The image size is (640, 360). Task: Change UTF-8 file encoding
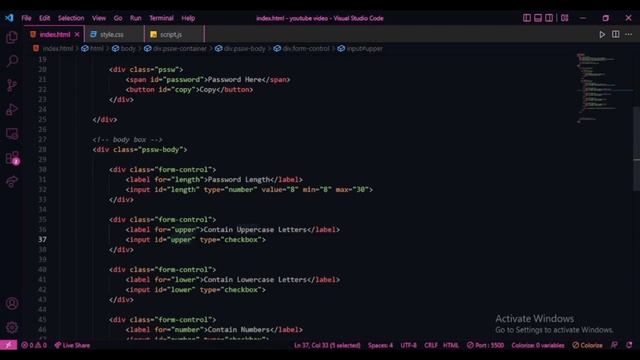(x=409, y=345)
